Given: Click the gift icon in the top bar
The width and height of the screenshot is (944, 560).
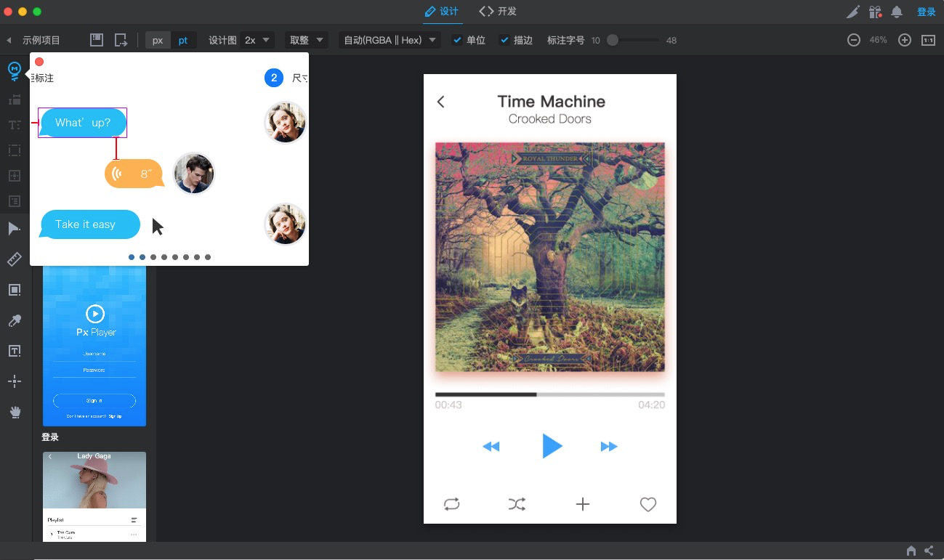Looking at the screenshot, I should pos(876,12).
